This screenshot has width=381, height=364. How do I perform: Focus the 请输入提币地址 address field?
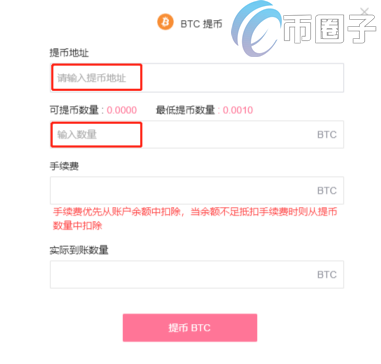(197, 78)
